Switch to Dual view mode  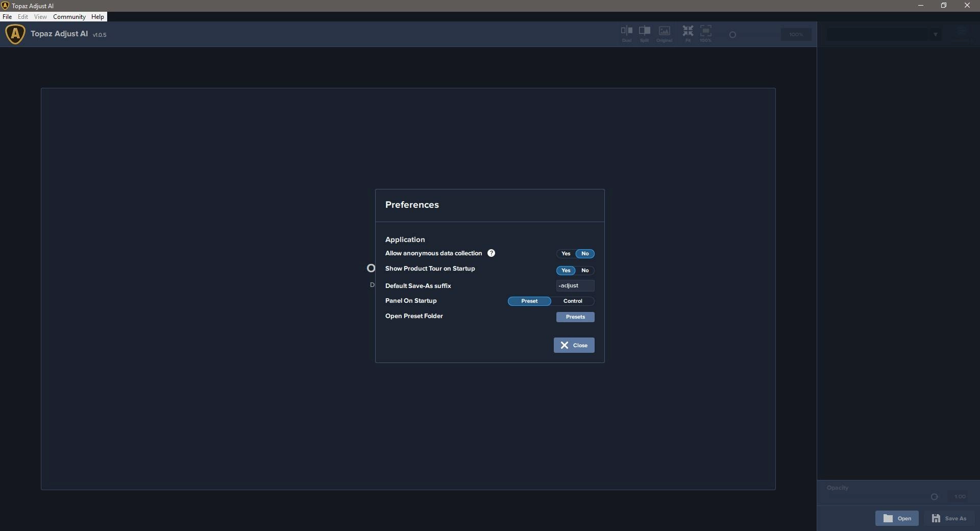(626, 34)
